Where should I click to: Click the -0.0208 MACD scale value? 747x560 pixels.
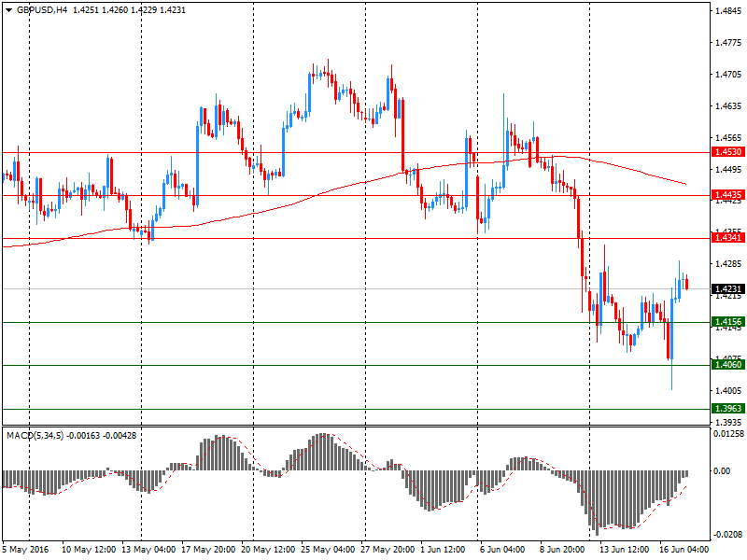pos(728,535)
